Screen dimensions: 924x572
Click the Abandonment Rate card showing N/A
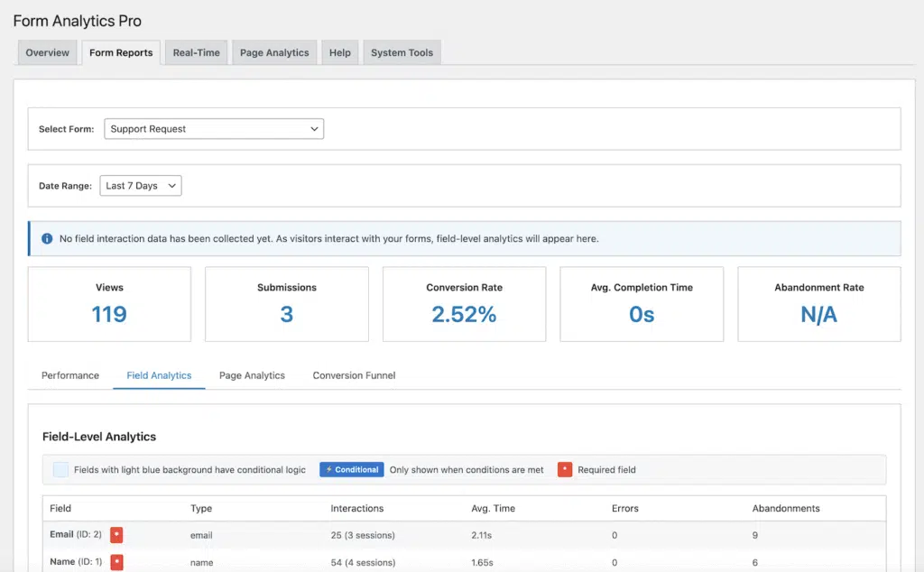(819, 304)
